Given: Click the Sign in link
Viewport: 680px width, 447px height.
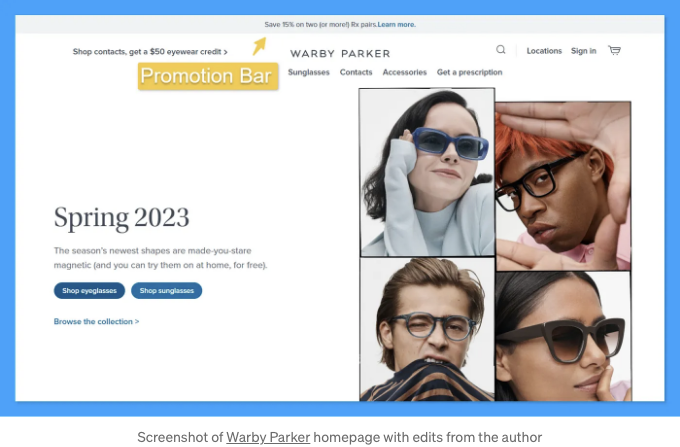Looking at the screenshot, I should pos(583,51).
